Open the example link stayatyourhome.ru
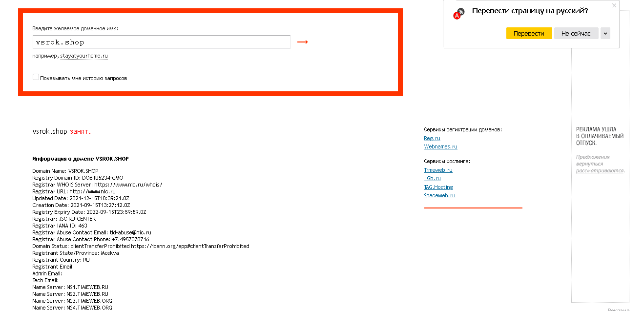The image size is (644, 311). click(x=84, y=56)
